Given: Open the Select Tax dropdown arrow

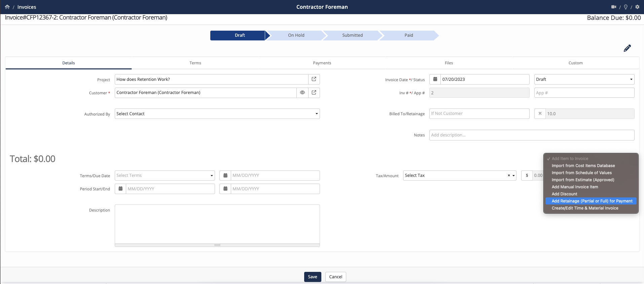Looking at the screenshot, I should tap(513, 176).
